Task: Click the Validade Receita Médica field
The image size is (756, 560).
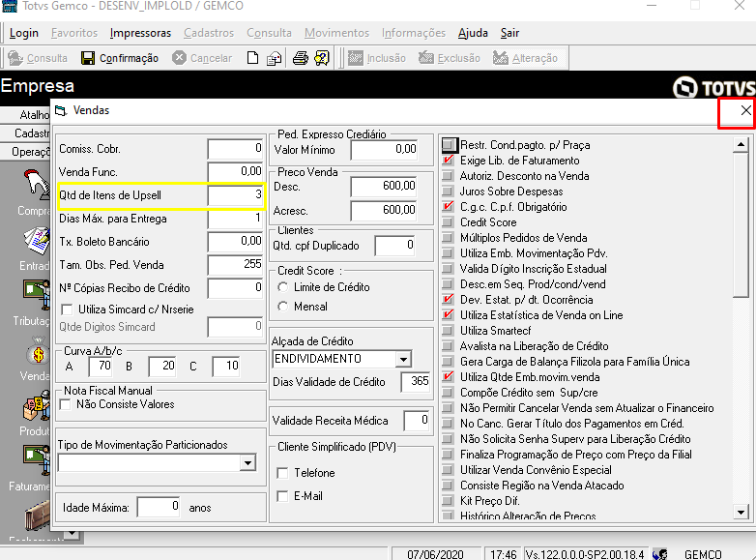Action: pos(417,420)
